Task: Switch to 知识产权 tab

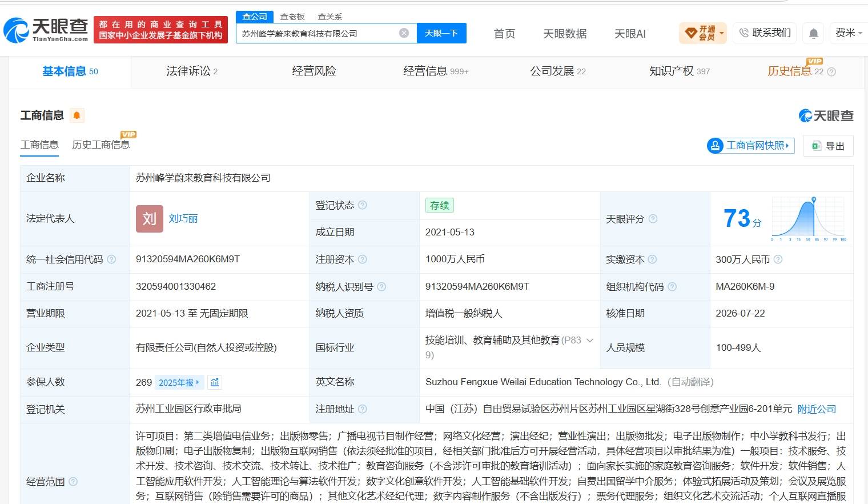Action: pyautogui.click(x=680, y=71)
